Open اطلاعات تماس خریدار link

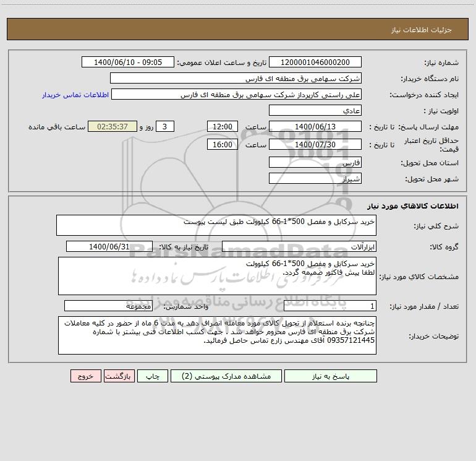pos(75,95)
